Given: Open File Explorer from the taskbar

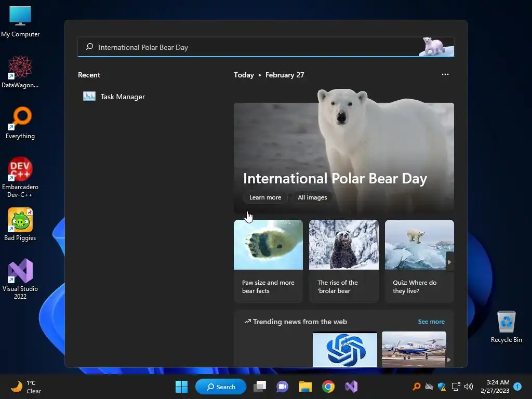Looking at the screenshot, I should coord(305,387).
